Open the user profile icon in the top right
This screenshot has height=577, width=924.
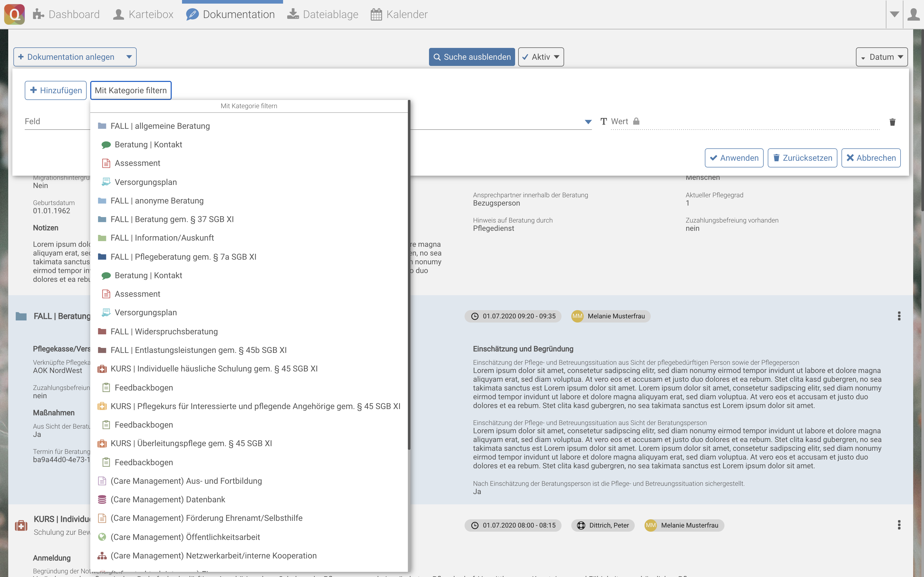click(914, 14)
